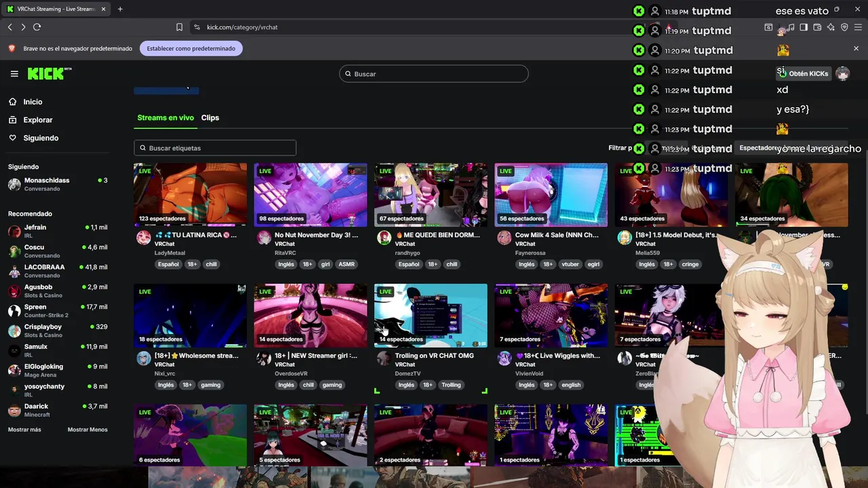Image resolution: width=868 pixels, height=488 pixels.
Task: Click the ASMR tag under RitaVRC
Action: [347, 264]
